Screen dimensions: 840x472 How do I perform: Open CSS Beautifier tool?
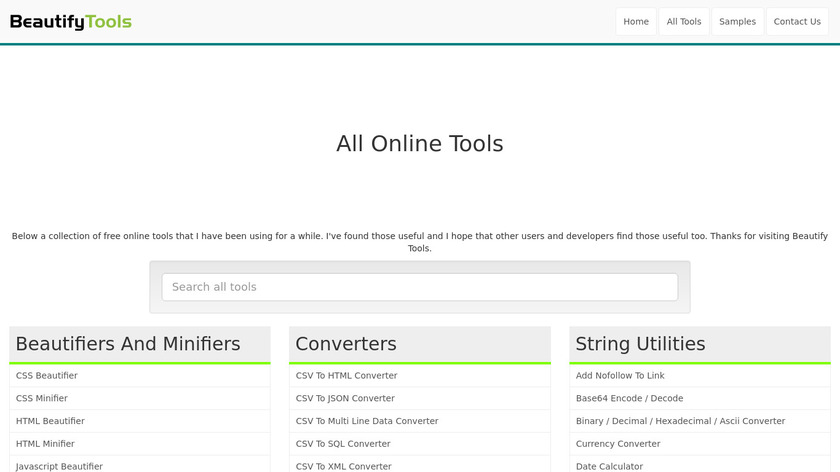[140, 376]
